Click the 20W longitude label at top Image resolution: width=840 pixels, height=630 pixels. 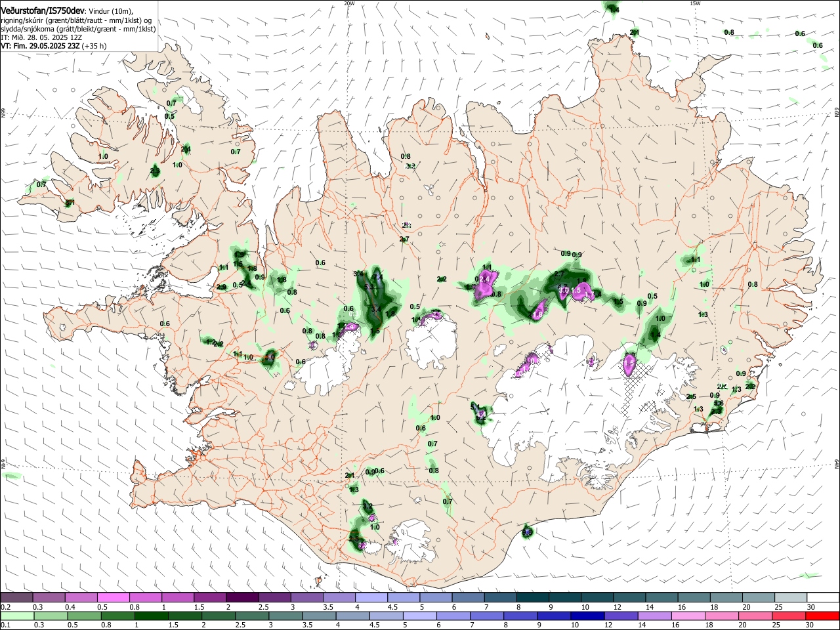[x=350, y=3]
